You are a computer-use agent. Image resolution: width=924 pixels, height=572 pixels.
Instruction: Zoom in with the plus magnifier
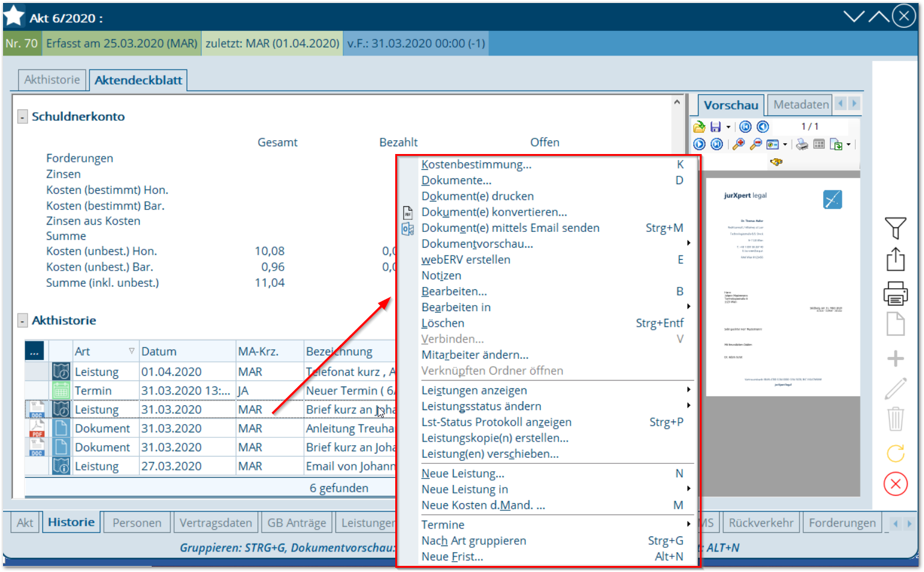[738, 144]
